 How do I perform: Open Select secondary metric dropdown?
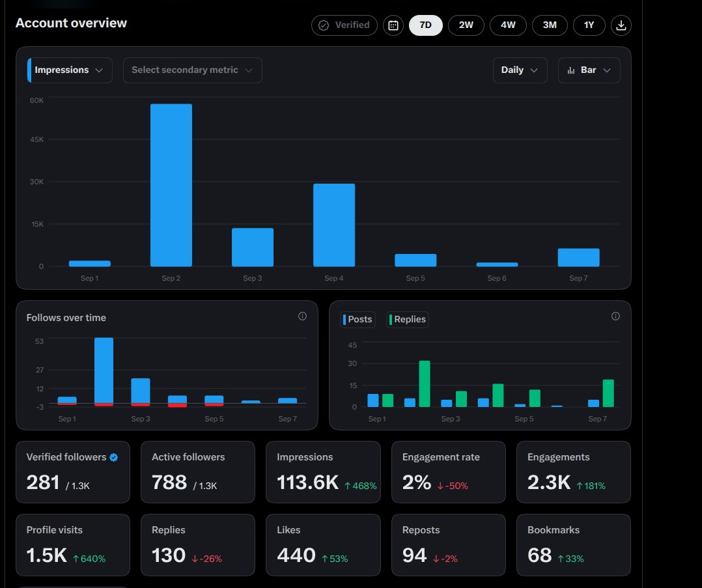coord(193,70)
